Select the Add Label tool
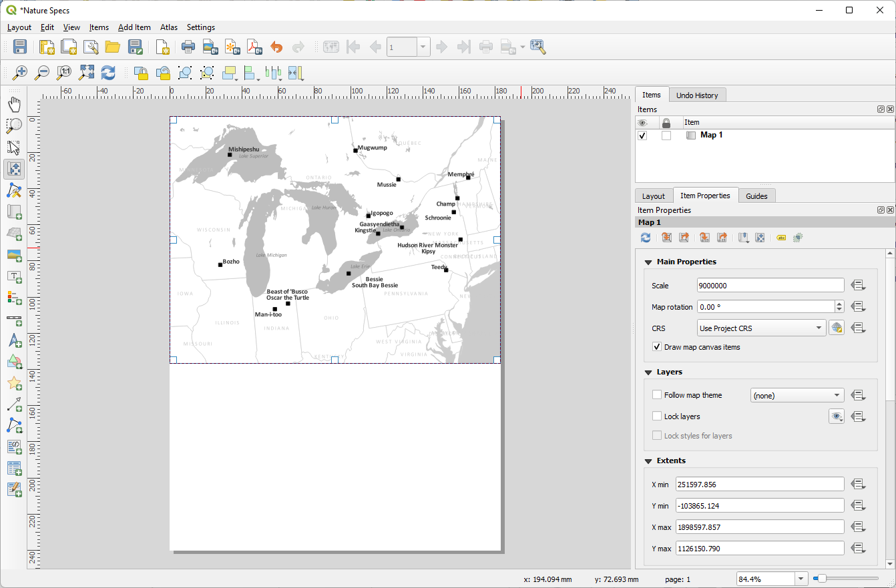The width and height of the screenshot is (896, 588). click(x=14, y=276)
